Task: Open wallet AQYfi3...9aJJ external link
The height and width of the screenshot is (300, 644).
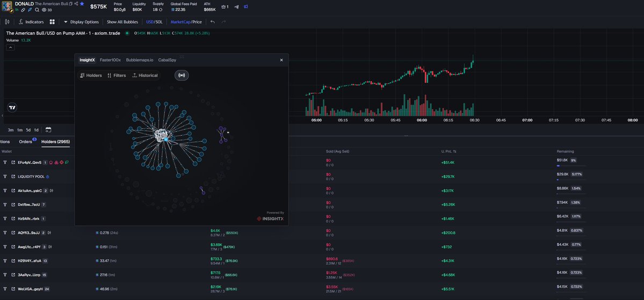Action: point(13,233)
